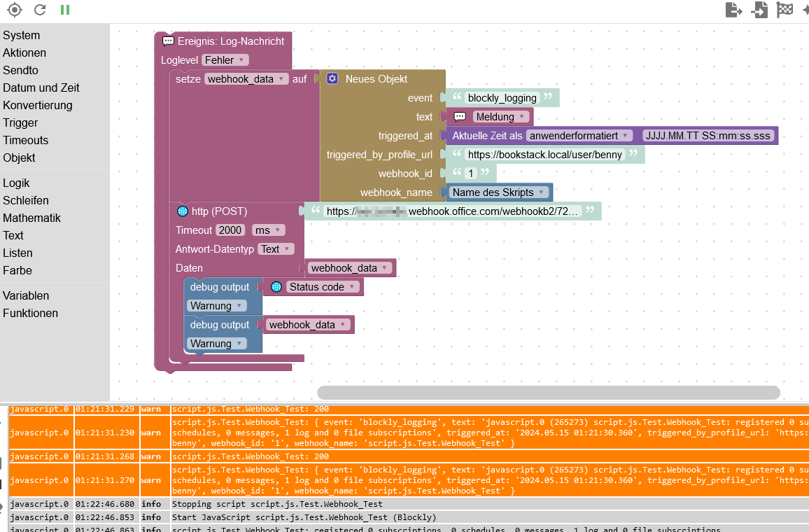The width and height of the screenshot is (809, 532).
Task: Open Funktionen block category
Action: [x=30, y=313]
